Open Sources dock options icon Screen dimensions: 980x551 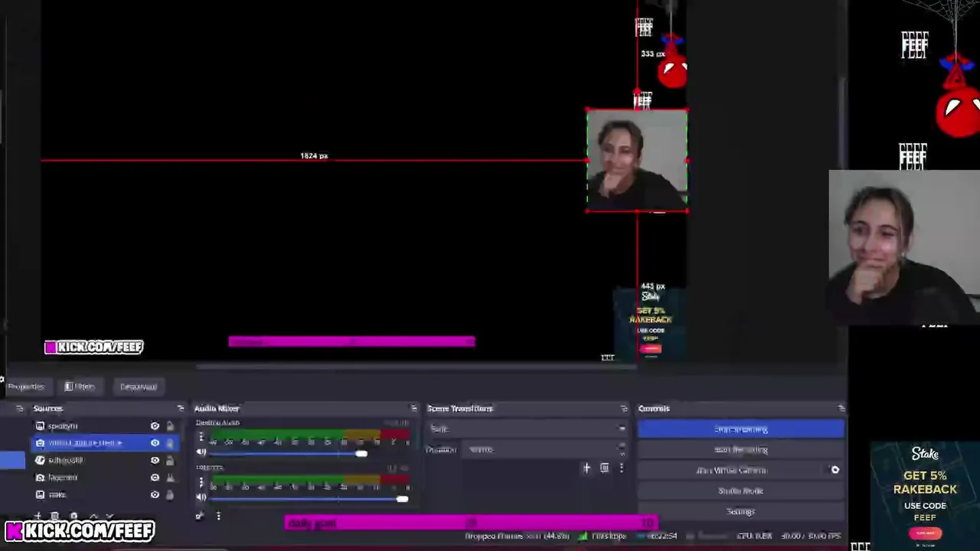181,408
